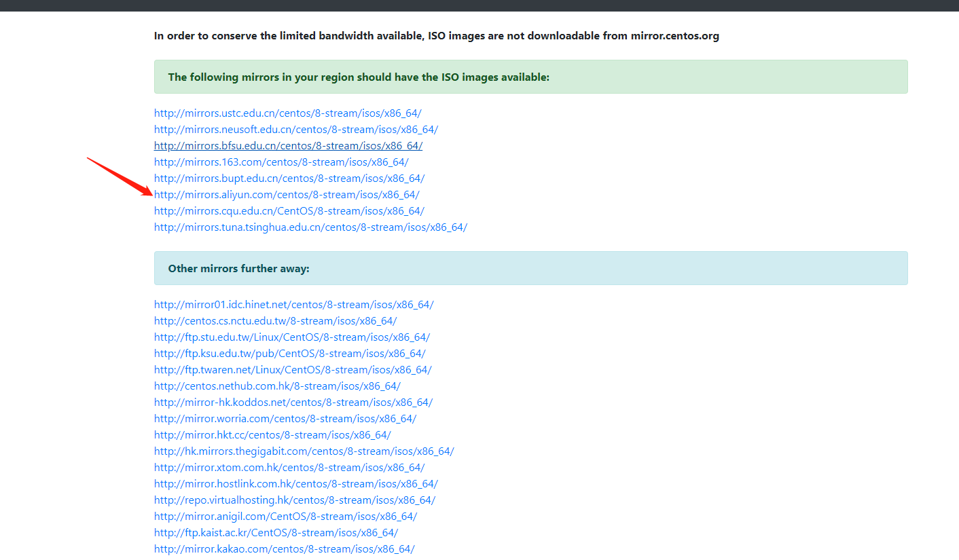
Task: Open the mirror01.idc.hinet.net mirror link
Action: click(x=293, y=305)
